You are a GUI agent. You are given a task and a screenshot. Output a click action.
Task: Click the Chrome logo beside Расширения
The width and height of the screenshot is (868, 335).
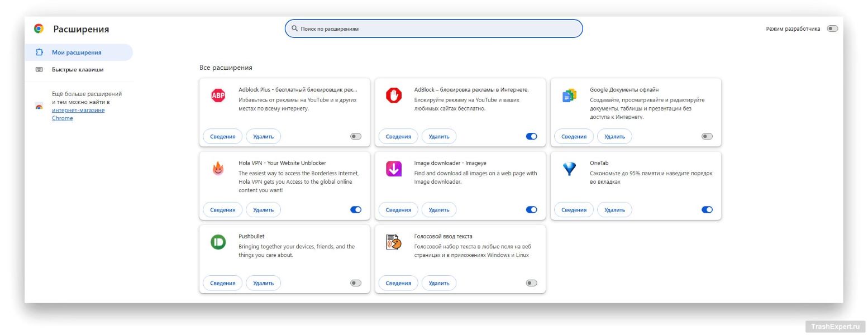point(39,29)
